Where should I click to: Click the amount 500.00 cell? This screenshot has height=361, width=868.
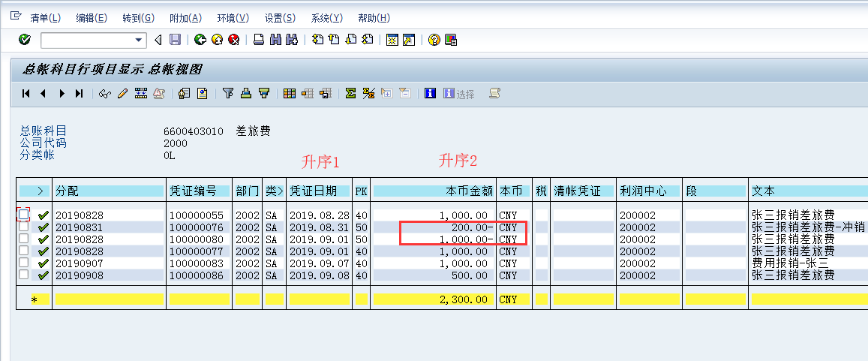click(x=434, y=275)
